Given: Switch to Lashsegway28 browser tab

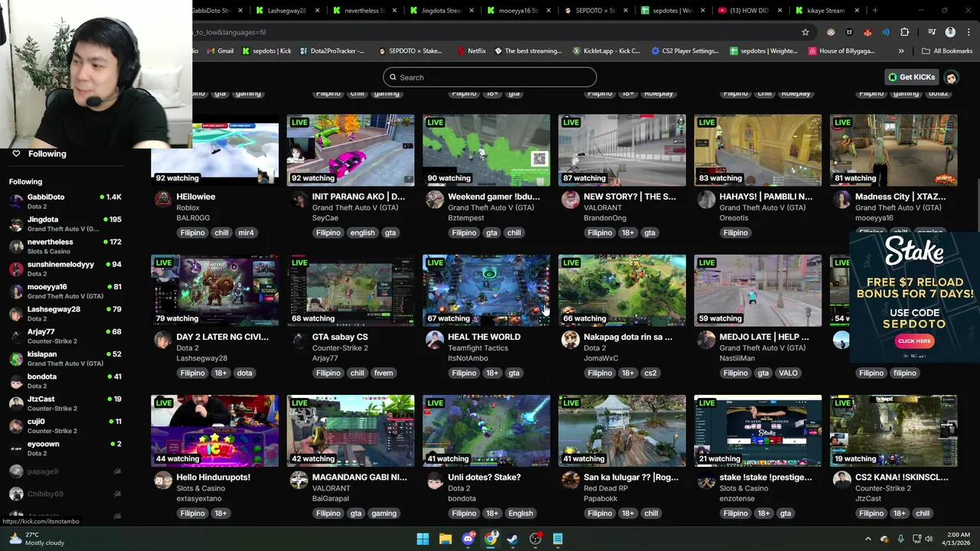Looking at the screenshot, I should [x=287, y=11].
